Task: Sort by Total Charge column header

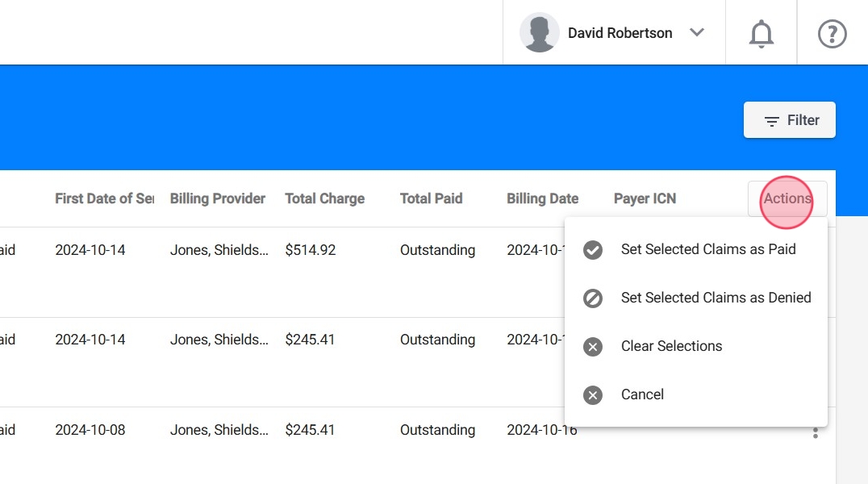Action: (324, 198)
